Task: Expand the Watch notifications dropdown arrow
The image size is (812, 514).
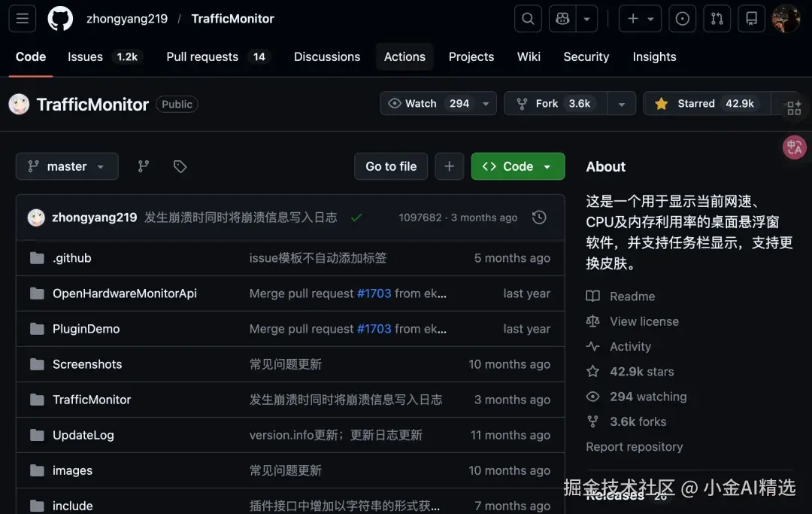Action: coord(486,104)
